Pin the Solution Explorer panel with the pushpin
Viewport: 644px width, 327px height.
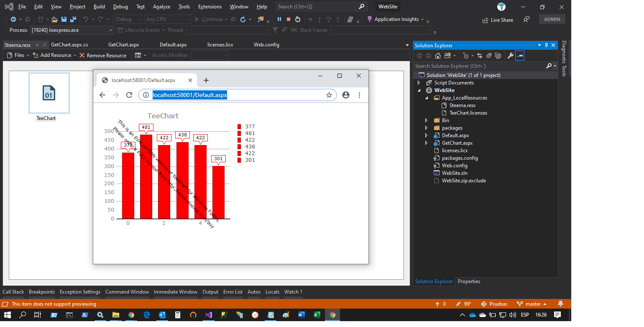coord(546,45)
